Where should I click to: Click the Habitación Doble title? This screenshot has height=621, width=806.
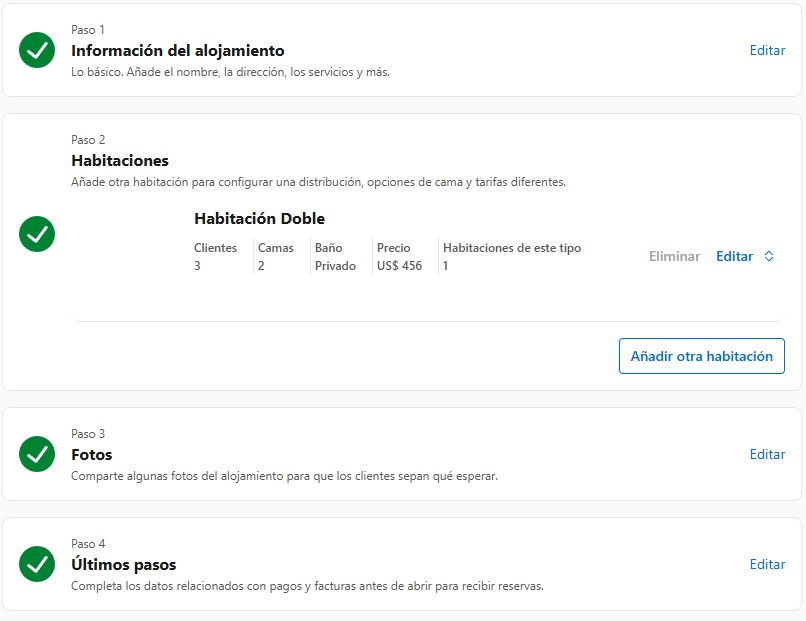tap(260, 218)
